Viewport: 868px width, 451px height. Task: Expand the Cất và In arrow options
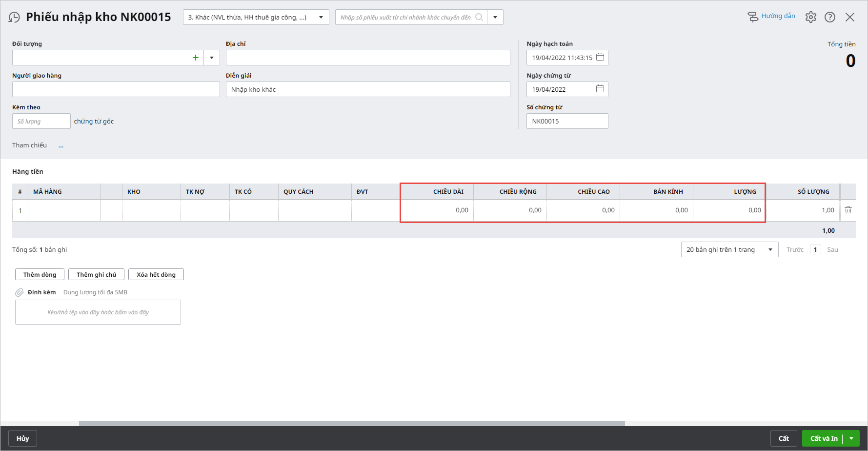(851, 438)
